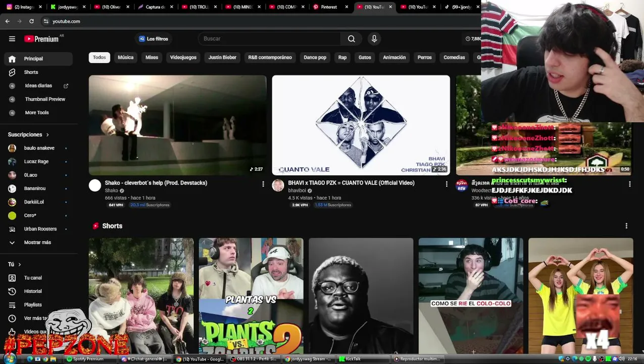The image size is (644, 364).
Task: Open Playlists in sidebar
Action: 38,305
